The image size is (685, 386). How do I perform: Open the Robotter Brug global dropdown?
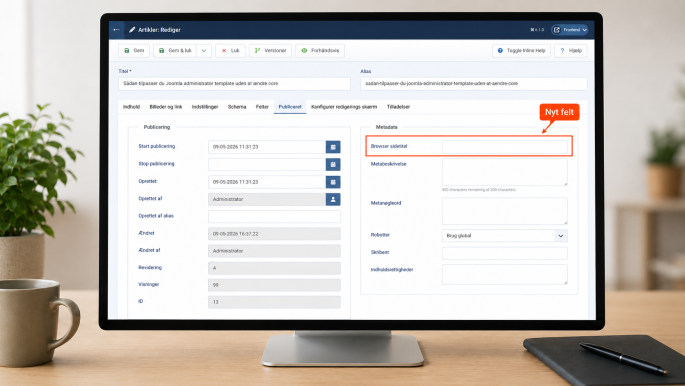pos(505,236)
